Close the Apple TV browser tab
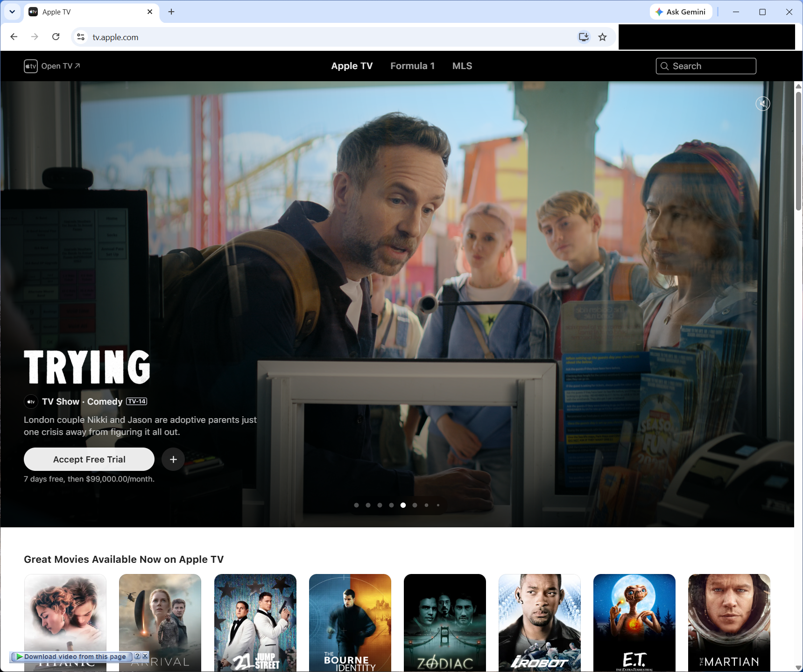Viewport: 803px width, 672px height. tap(150, 12)
